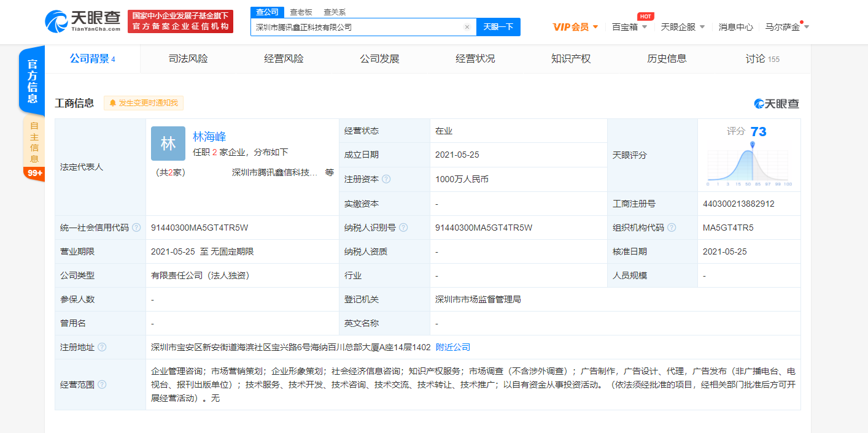Expand the VIP会员 dropdown

575,27
